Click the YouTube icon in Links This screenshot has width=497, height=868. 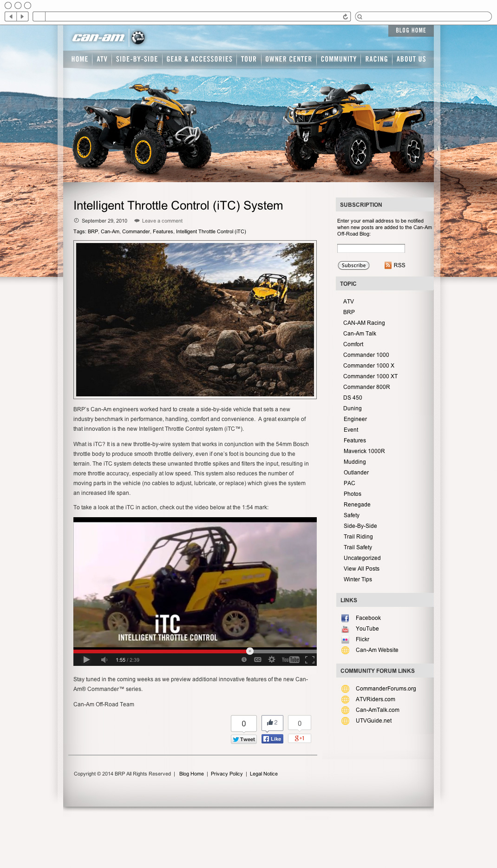click(x=345, y=629)
